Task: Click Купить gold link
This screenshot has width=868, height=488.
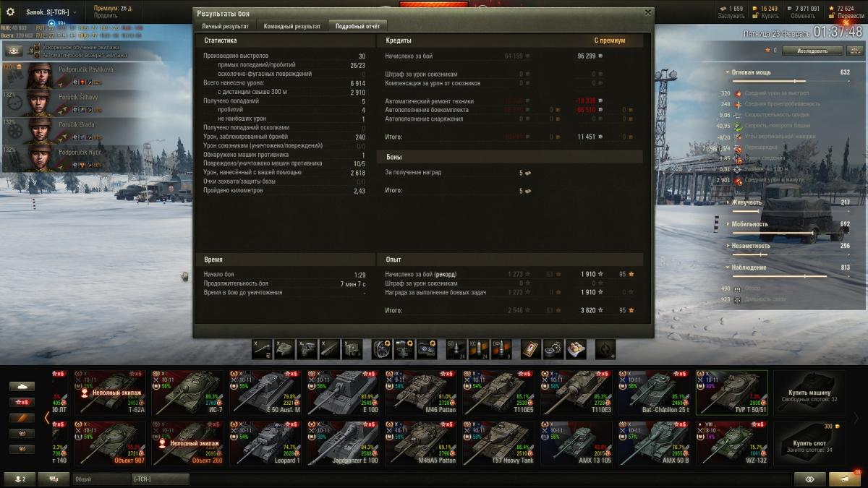Action: 770,16
